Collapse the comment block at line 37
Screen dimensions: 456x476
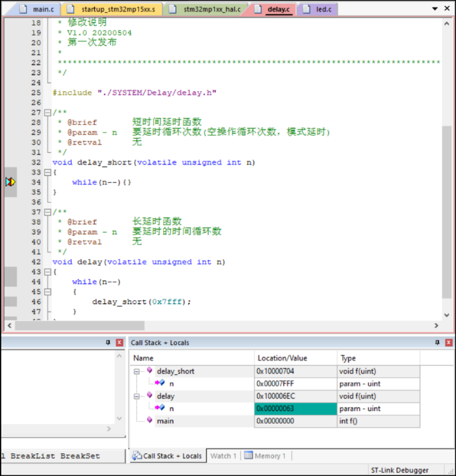tap(48, 212)
